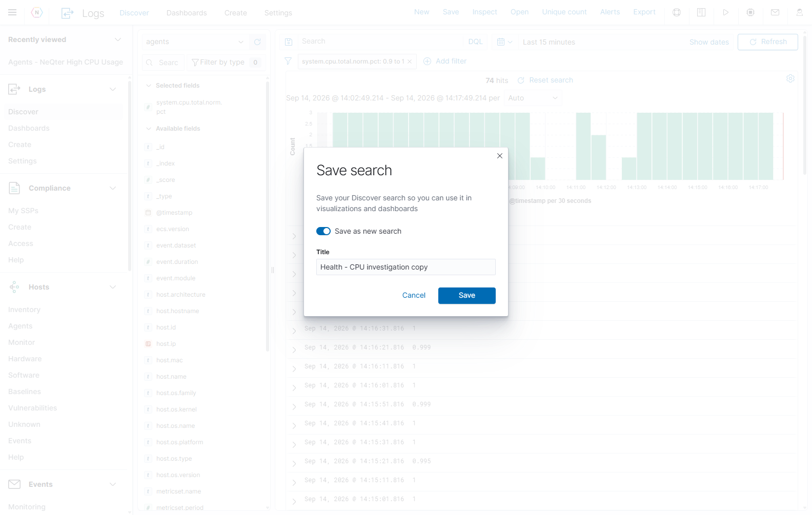Open the help lifebuoy icon in the top bar
Viewport: 812px width, 515px height.
click(x=677, y=12)
